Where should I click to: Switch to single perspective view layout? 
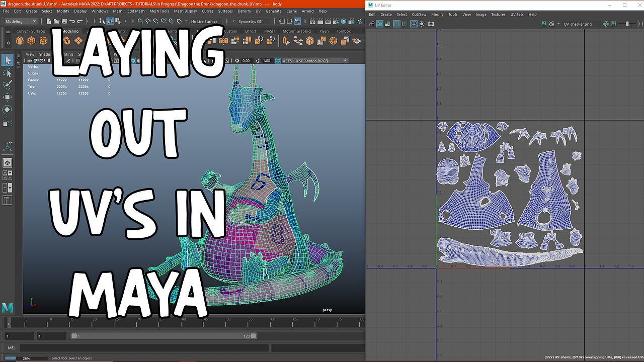7,163
